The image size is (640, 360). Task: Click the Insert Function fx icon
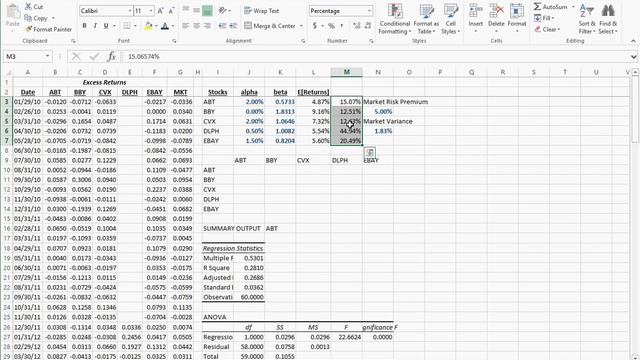pos(111,56)
